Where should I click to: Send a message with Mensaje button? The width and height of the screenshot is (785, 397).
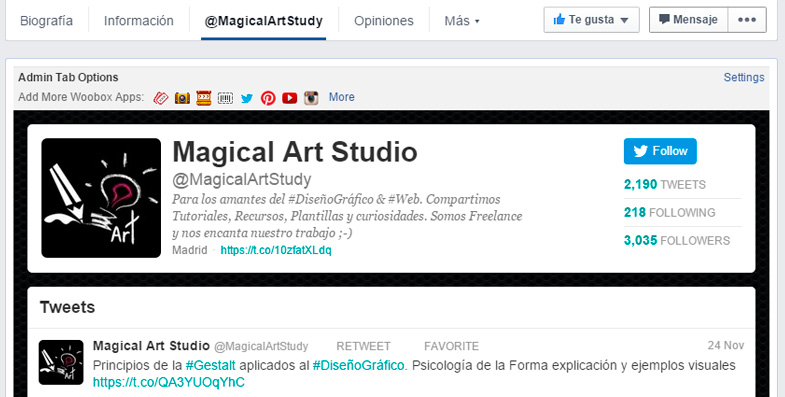(688, 20)
